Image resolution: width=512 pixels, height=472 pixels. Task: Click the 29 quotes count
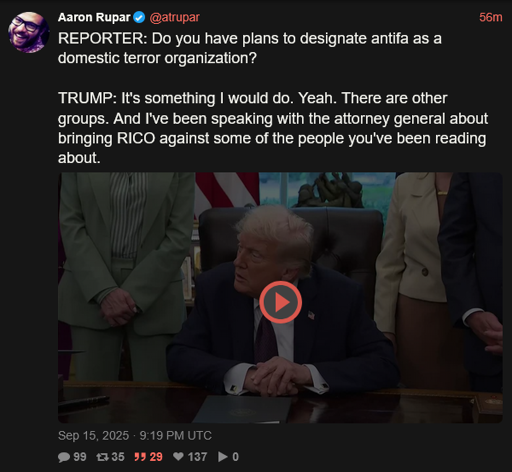[x=156, y=457]
